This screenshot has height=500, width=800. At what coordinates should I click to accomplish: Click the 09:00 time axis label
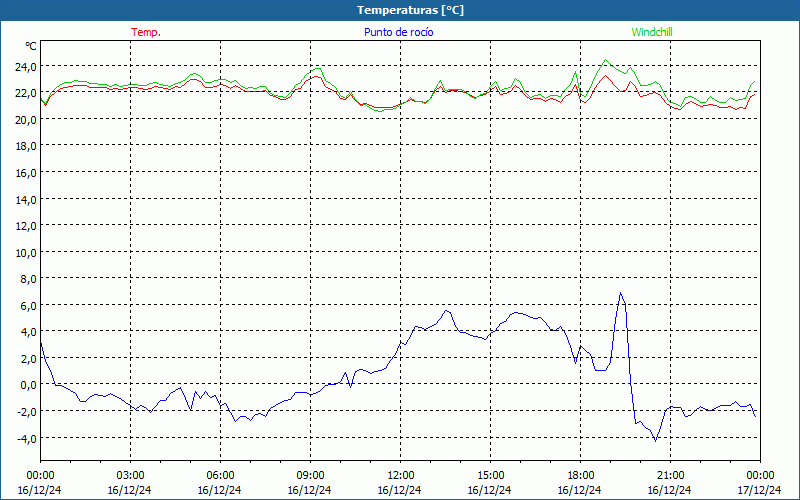click(310, 475)
